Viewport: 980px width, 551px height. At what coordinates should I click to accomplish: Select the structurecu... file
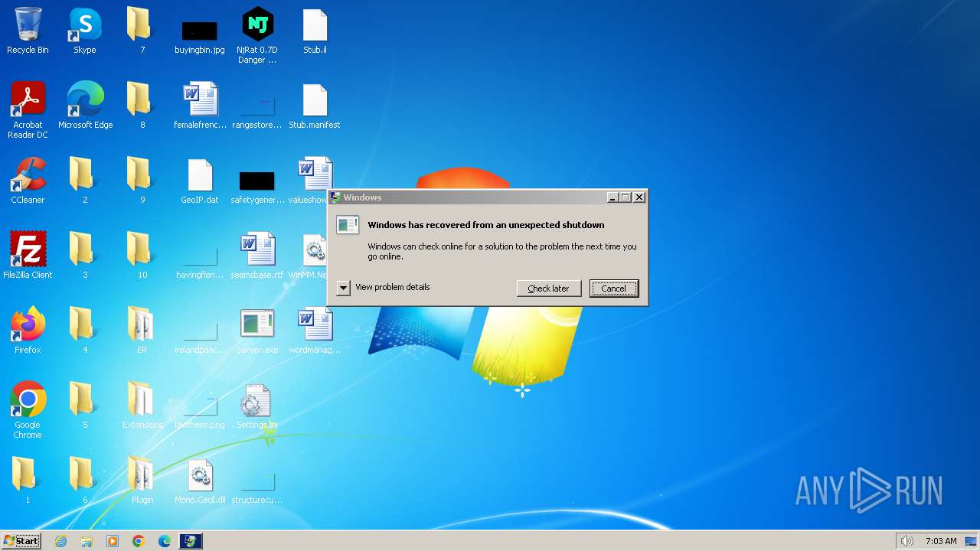[x=257, y=489]
